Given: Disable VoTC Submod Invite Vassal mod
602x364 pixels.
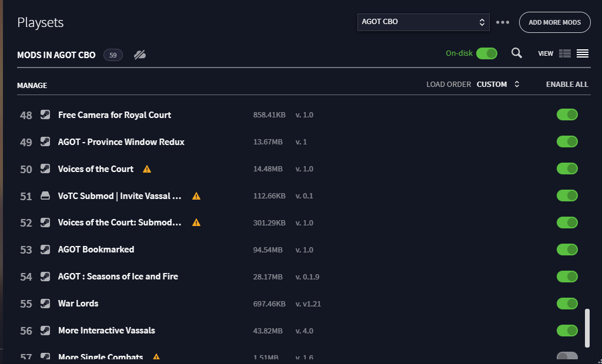Looking at the screenshot, I should pyautogui.click(x=567, y=196).
